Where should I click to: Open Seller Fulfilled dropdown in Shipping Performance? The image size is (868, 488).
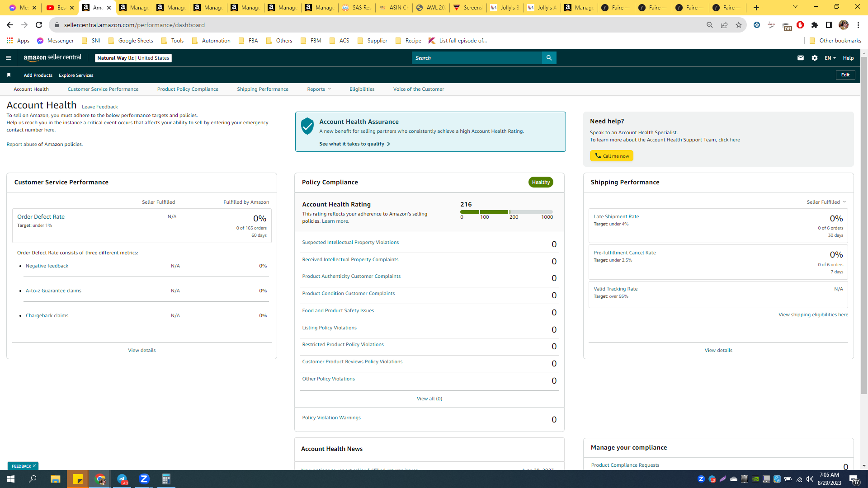[x=826, y=202]
